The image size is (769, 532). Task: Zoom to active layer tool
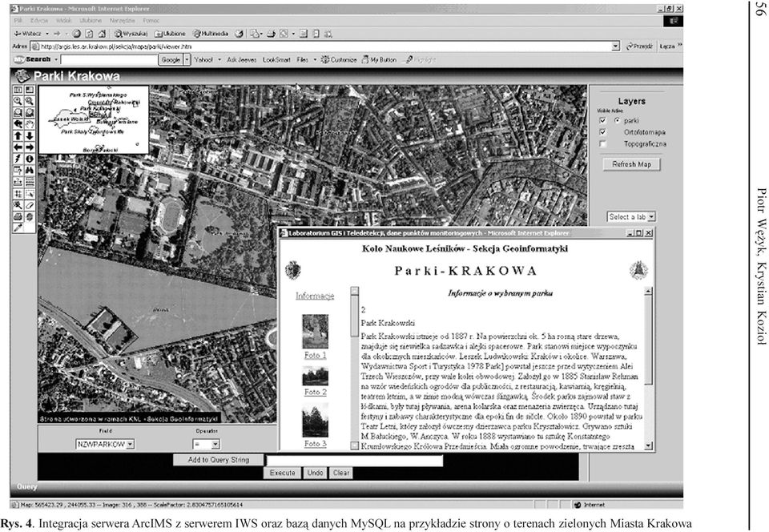pyautogui.click(x=30, y=113)
